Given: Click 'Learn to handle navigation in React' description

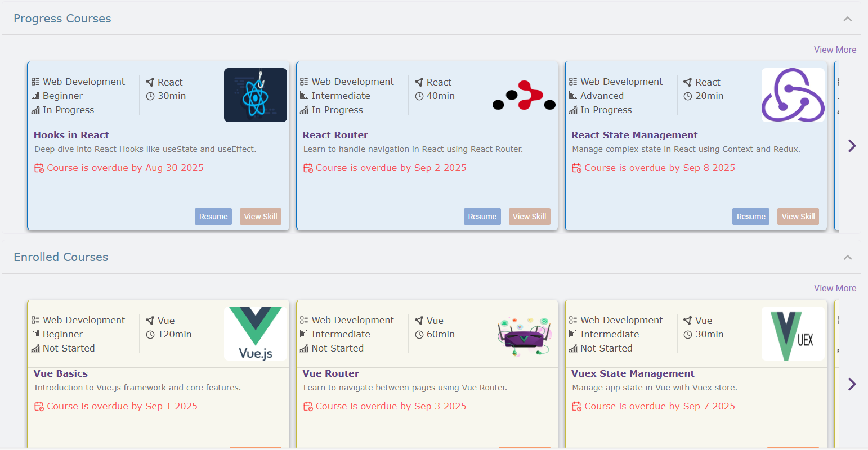Looking at the screenshot, I should (413, 149).
